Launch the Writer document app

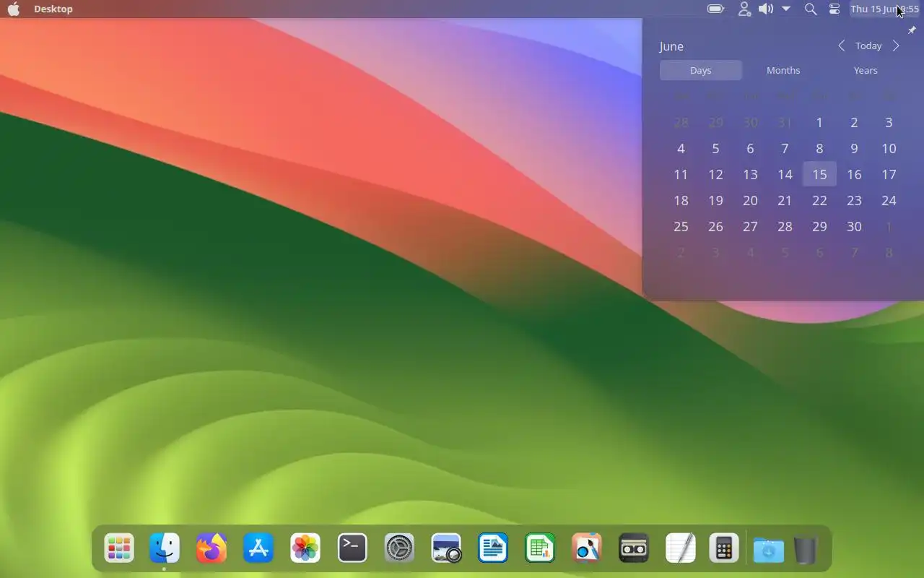tap(493, 548)
